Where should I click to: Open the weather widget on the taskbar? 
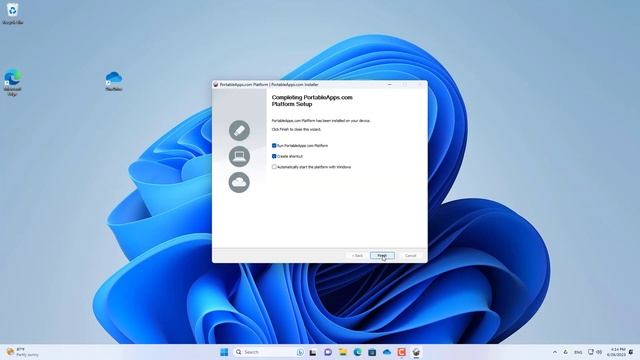tap(22, 352)
